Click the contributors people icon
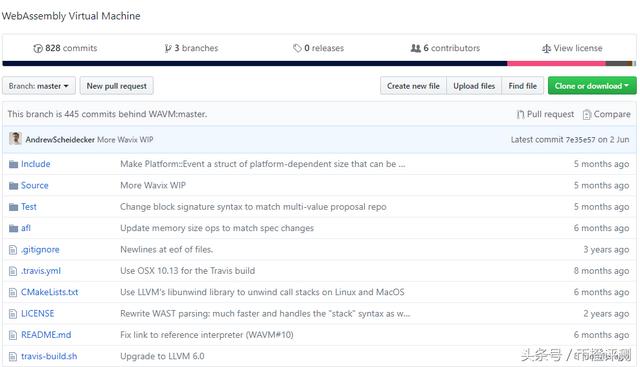The width and height of the screenshot is (640, 367). (x=416, y=48)
